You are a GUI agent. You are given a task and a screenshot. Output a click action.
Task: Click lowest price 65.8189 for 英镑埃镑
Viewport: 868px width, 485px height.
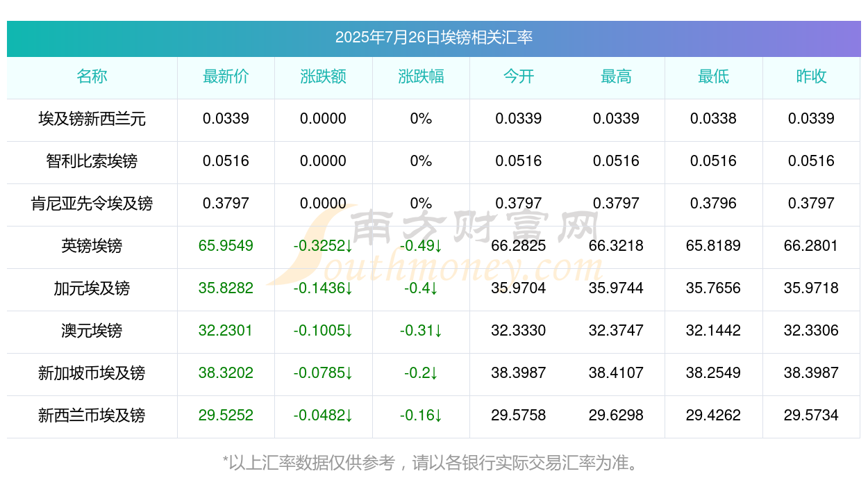[x=714, y=246]
